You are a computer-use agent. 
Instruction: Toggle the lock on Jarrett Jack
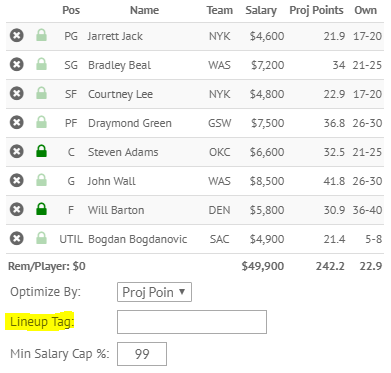(41, 35)
